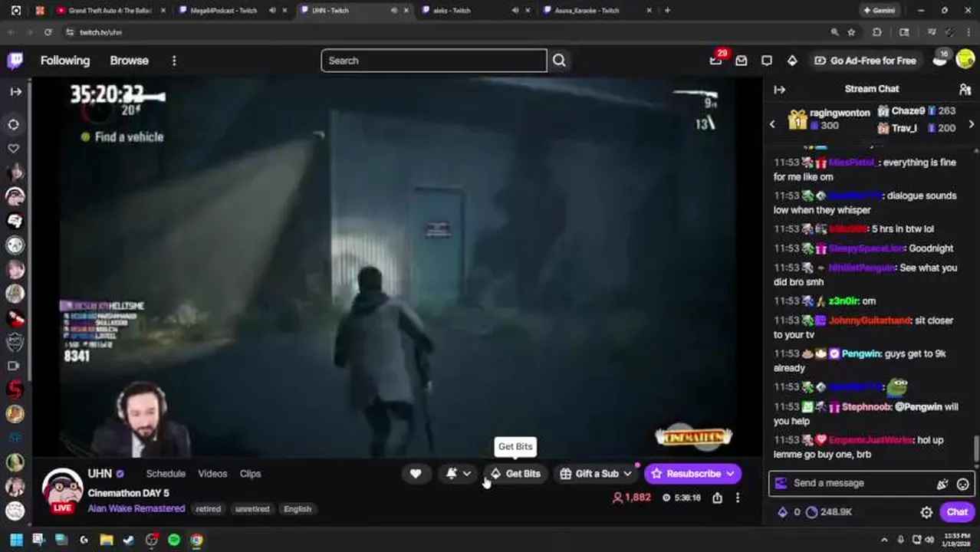Open Prime loot crown icon with 29 badge
Image resolution: width=980 pixels, height=552 pixels.
[x=715, y=61]
